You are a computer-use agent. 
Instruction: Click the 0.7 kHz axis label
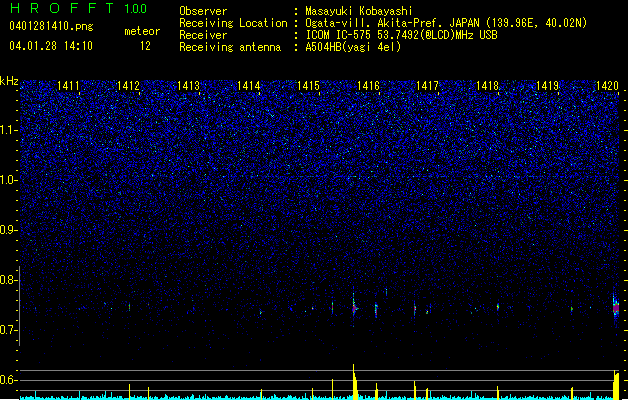click(9, 330)
